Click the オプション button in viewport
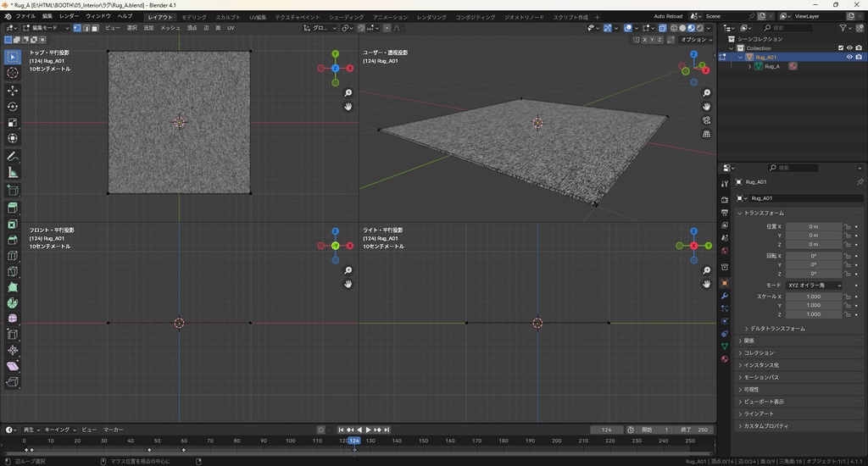 coord(695,39)
